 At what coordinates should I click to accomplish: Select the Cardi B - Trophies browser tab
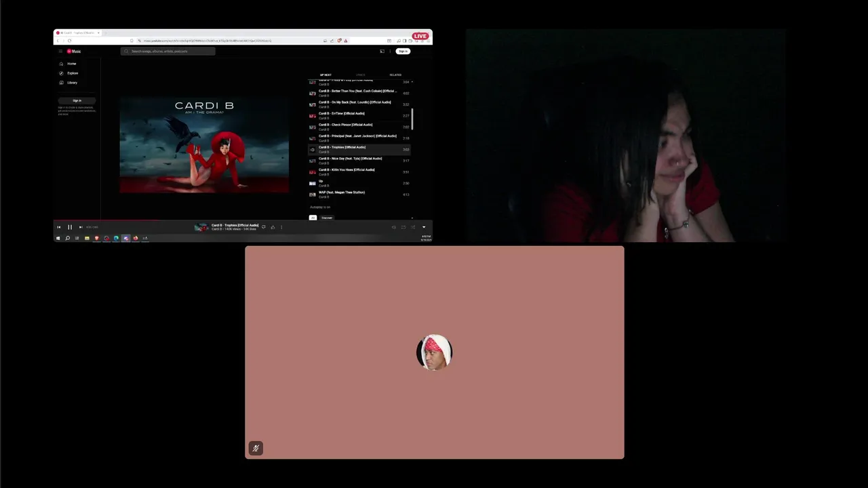pyautogui.click(x=78, y=33)
